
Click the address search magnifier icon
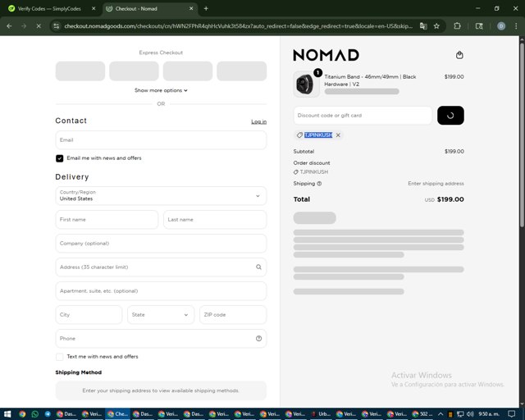[x=258, y=267]
